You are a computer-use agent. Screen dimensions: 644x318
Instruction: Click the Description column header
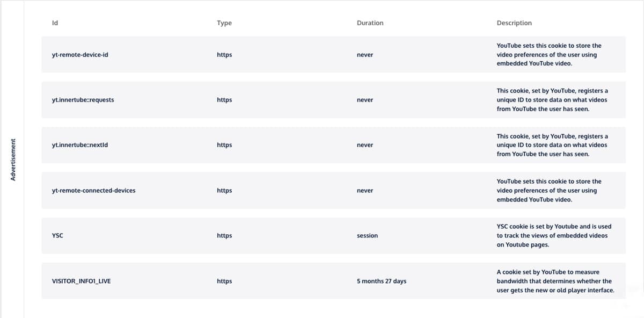[x=514, y=23]
